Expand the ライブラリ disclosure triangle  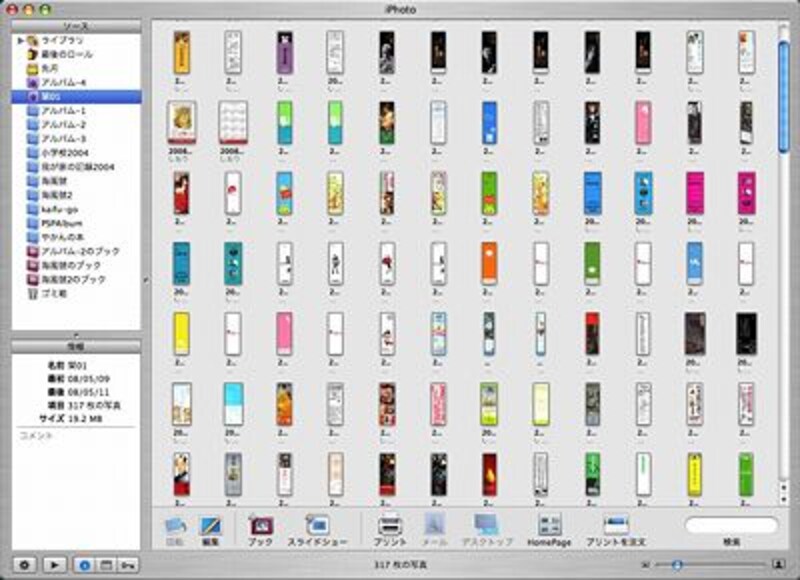[x=20, y=40]
